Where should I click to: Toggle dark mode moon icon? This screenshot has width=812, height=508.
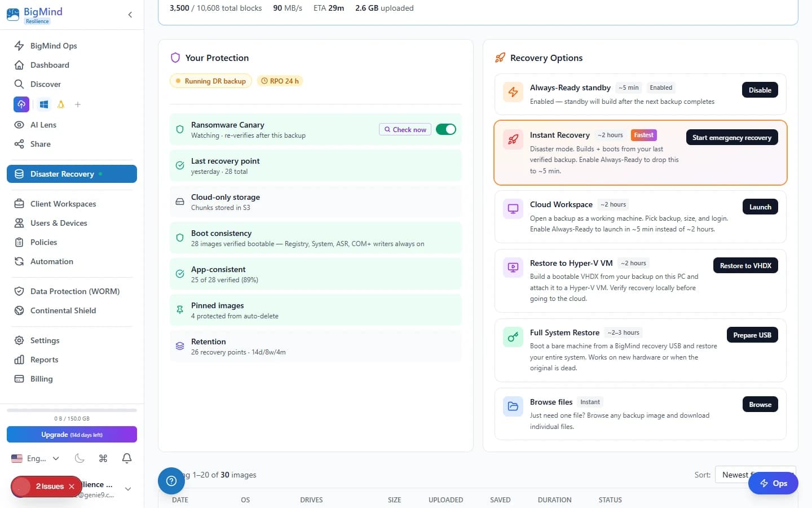coord(80,458)
